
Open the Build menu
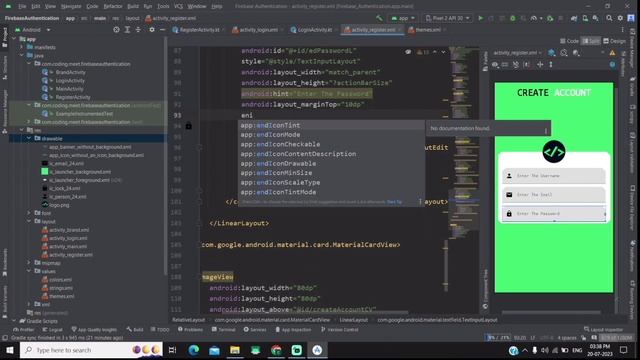pyautogui.click(x=133, y=6)
